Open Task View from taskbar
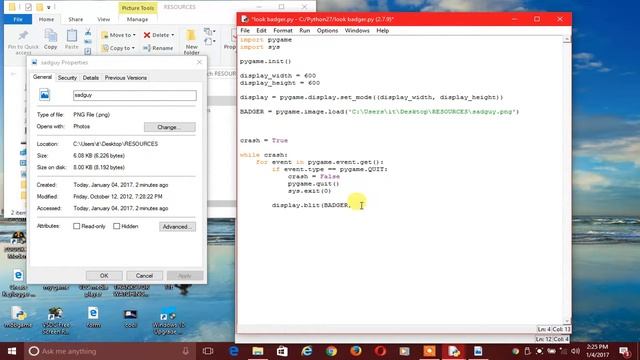The image size is (640, 360). point(208,351)
